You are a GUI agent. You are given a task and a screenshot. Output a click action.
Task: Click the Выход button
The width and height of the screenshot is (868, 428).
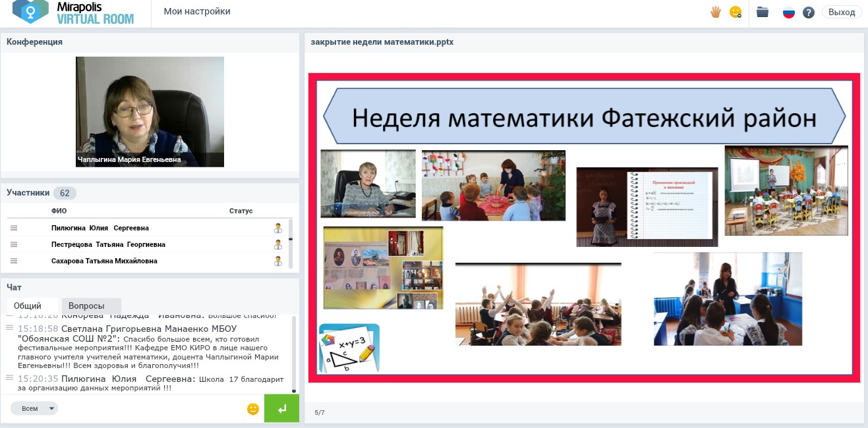(842, 12)
